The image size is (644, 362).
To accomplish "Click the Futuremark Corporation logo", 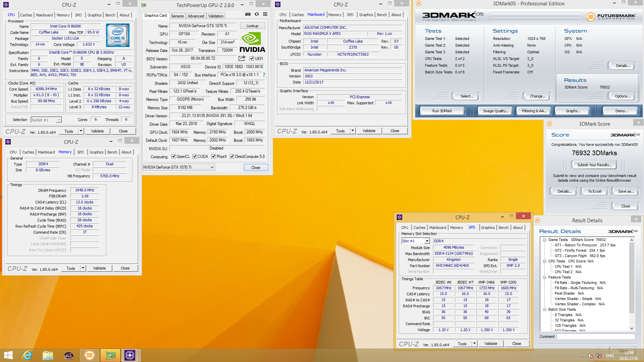I will (611, 16).
